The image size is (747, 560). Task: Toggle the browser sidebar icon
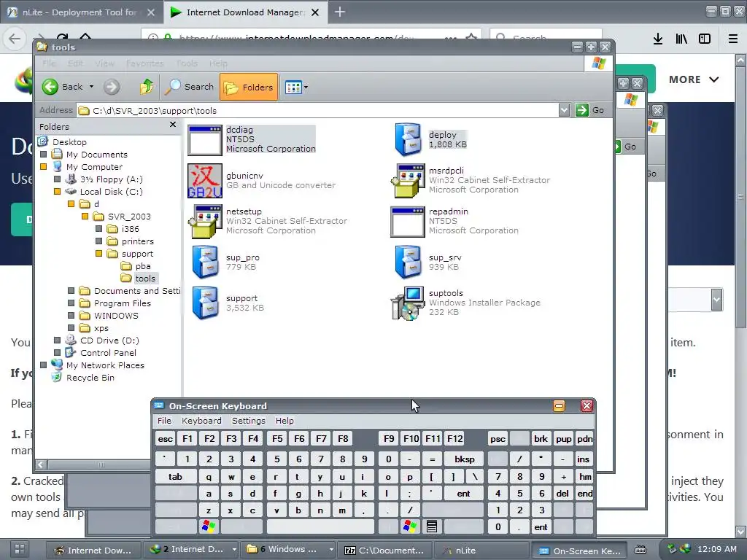705,39
